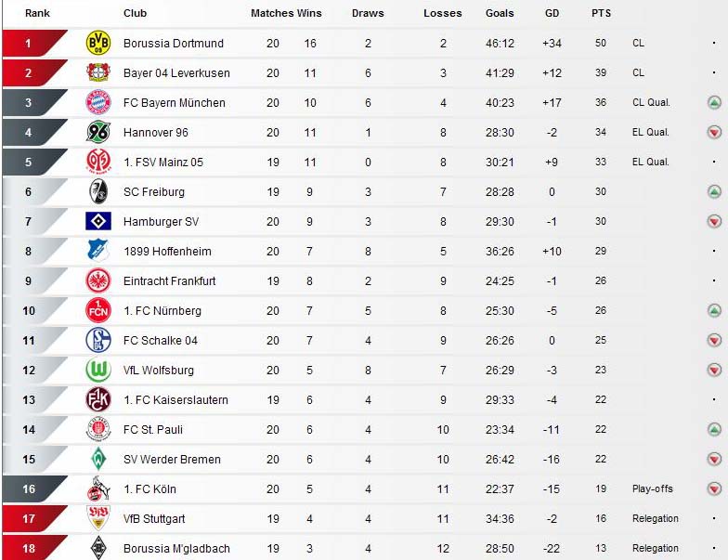728x560 pixels.
Task: Click the SV Werder Bremen green diamond logo
Action: coord(98,459)
